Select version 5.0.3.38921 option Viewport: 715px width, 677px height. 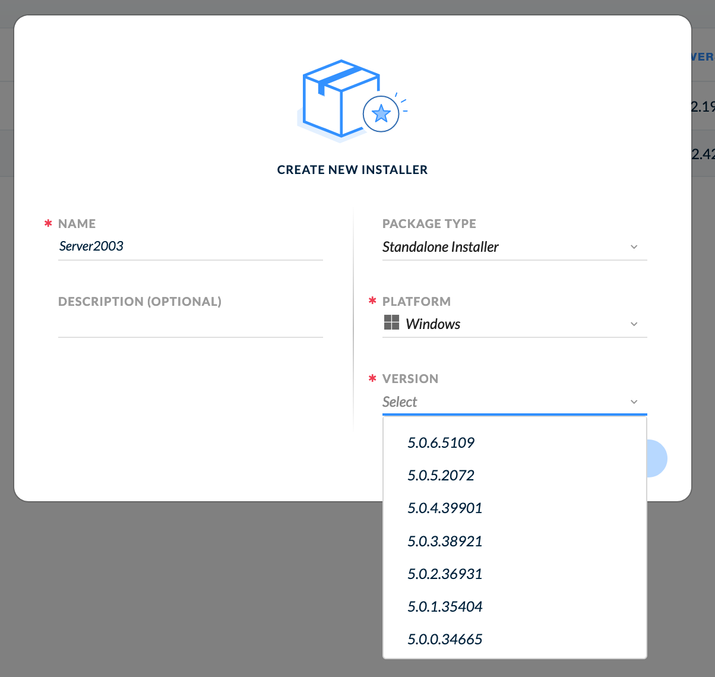pos(445,541)
